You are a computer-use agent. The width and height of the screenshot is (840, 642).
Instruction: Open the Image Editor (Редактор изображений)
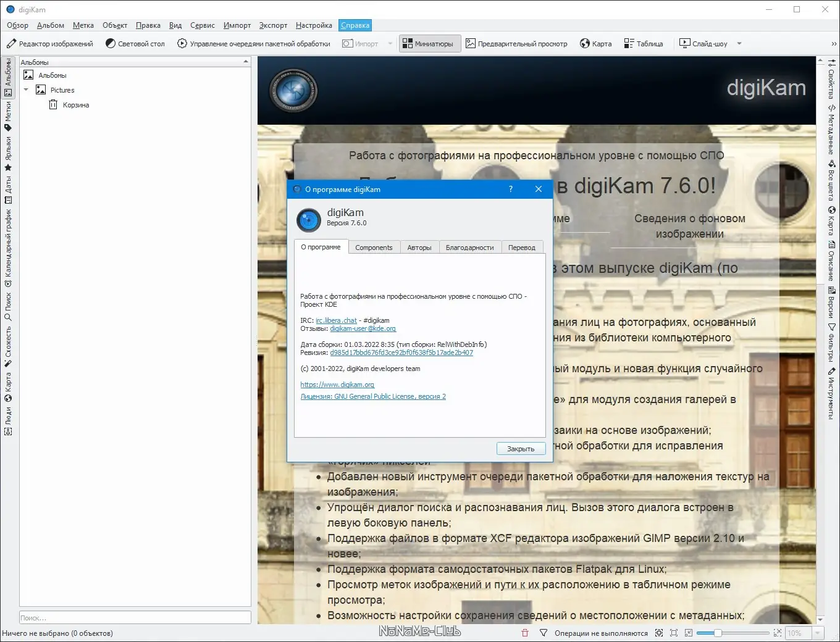click(x=50, y=44)
